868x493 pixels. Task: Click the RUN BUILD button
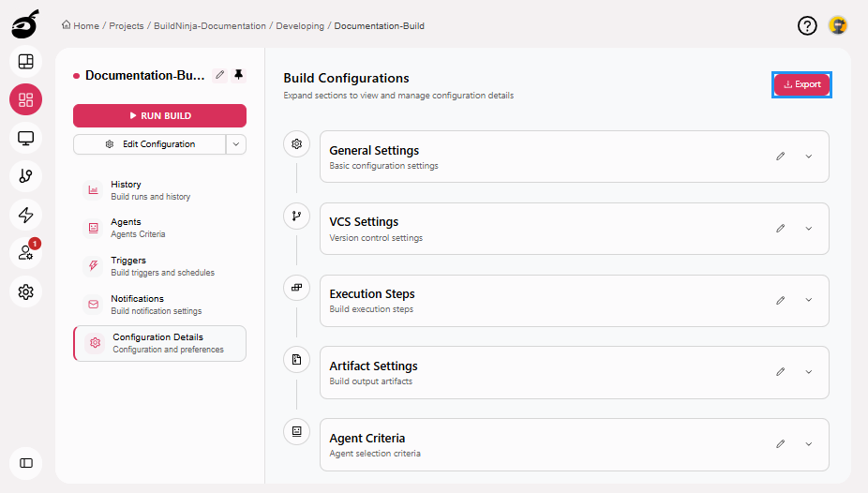click(159, 115)
